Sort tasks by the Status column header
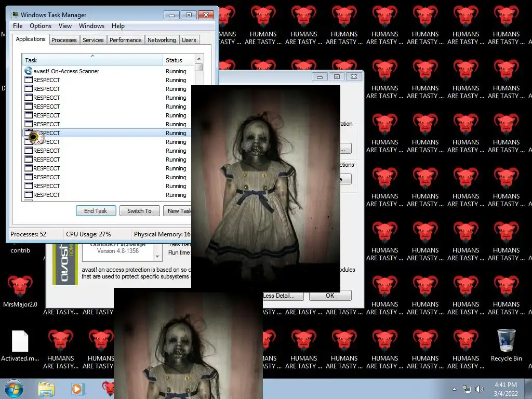The width and height of the screenshot is (532, 399). [178, 60]
